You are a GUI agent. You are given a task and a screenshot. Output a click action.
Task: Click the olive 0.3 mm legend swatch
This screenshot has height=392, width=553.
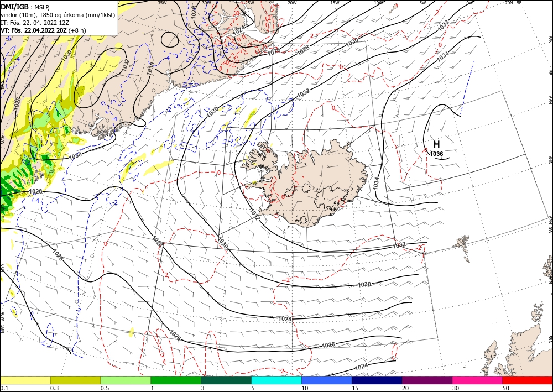[75, 380]
